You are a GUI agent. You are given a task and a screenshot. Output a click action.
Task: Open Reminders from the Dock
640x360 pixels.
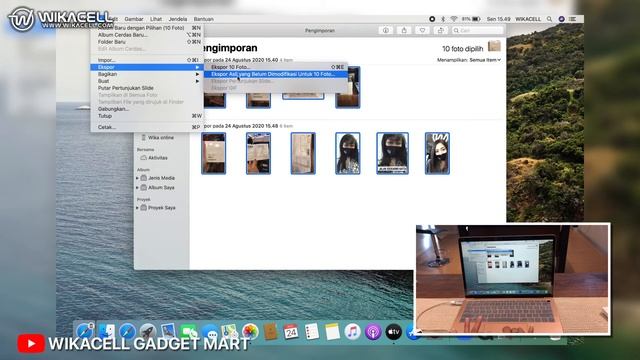click(312, 332)
